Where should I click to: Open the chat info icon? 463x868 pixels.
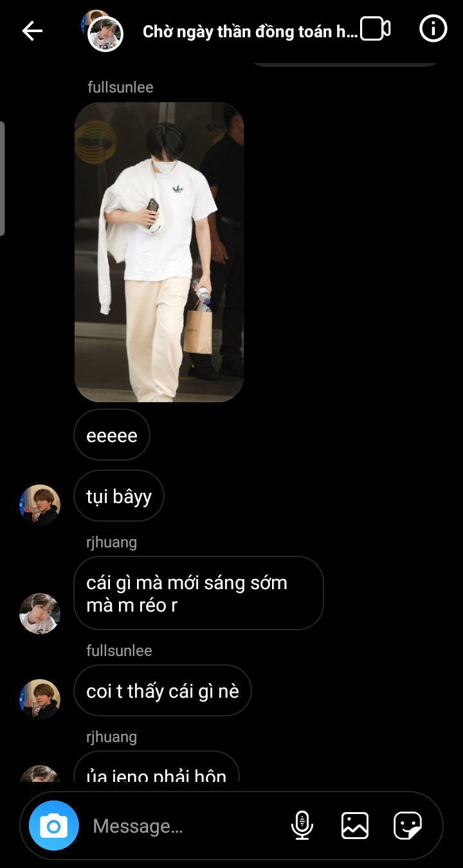[433, 29]
